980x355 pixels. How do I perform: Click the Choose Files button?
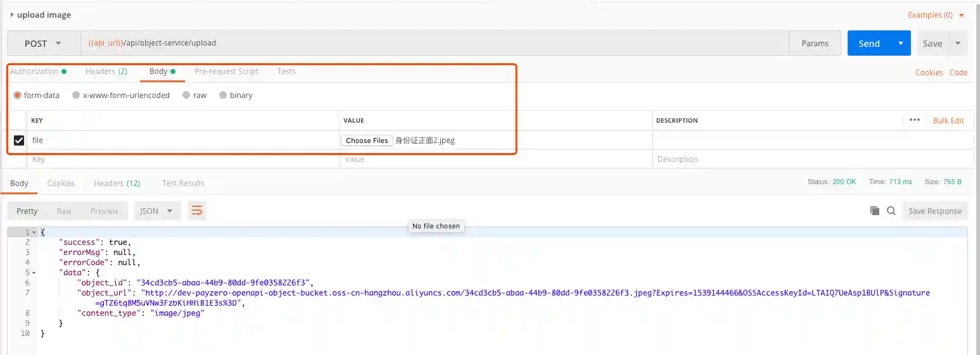pyautogui.click(x=367, y=140)
